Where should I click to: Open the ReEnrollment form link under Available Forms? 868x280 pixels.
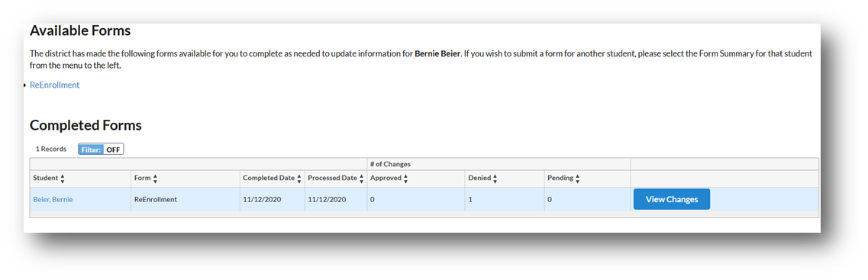pos(55,85)
